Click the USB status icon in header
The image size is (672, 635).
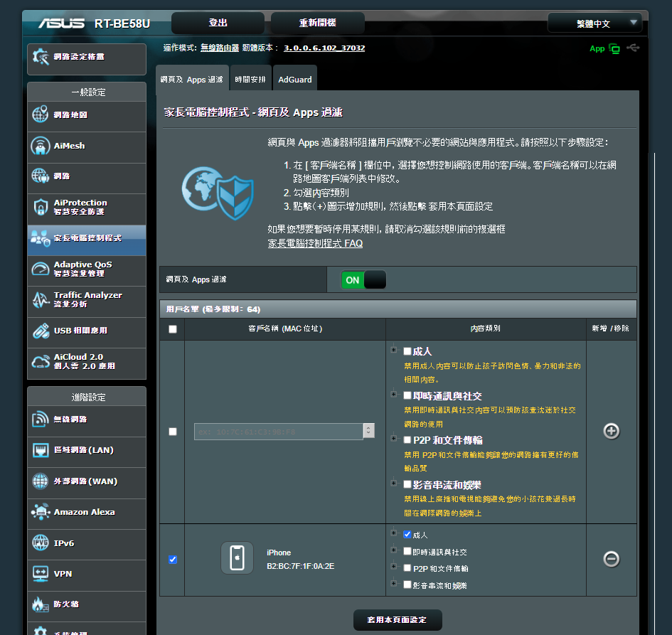pos(633,48)
